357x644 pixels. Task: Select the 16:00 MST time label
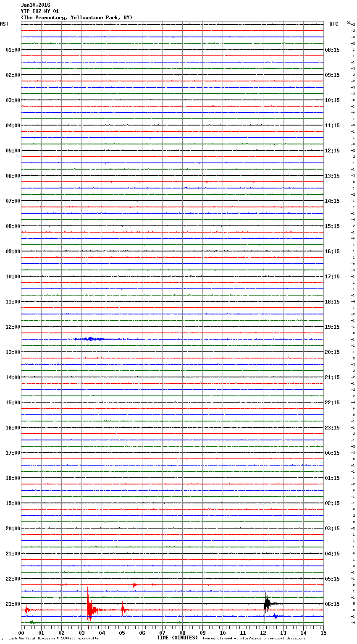pyautogui.click(x=13, y=428)
